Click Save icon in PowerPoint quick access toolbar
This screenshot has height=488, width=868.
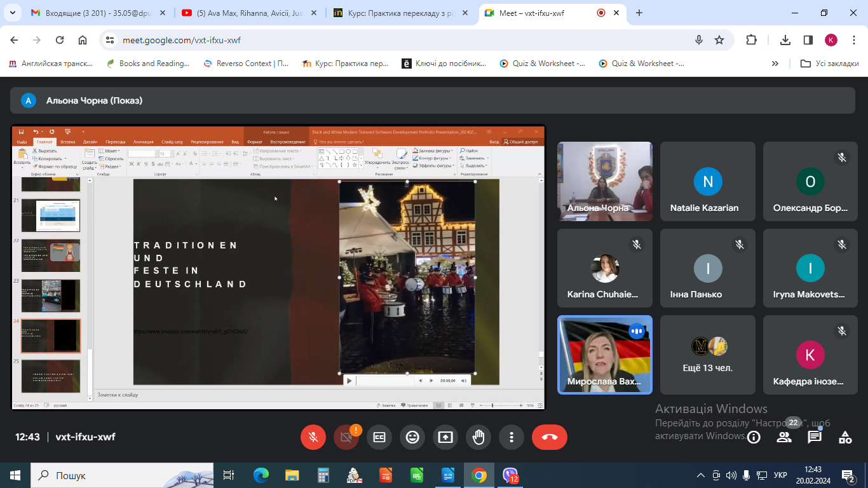[21, 132]
